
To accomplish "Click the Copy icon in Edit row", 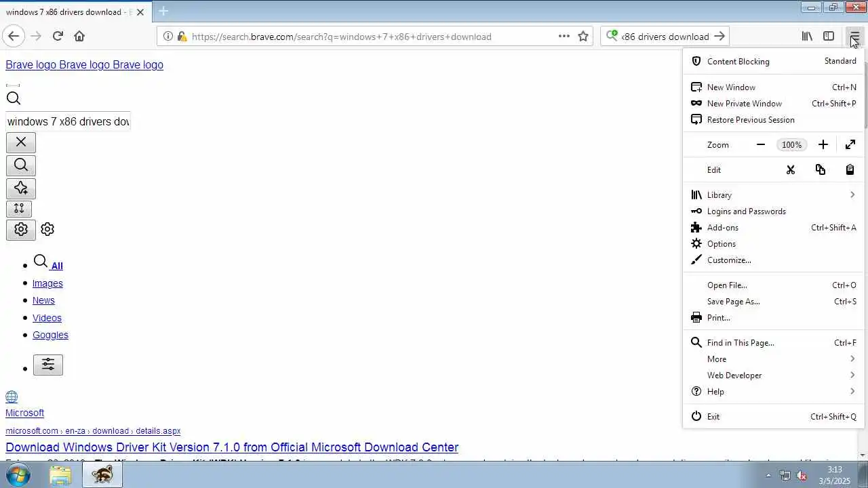I will [x=821, y=169].
